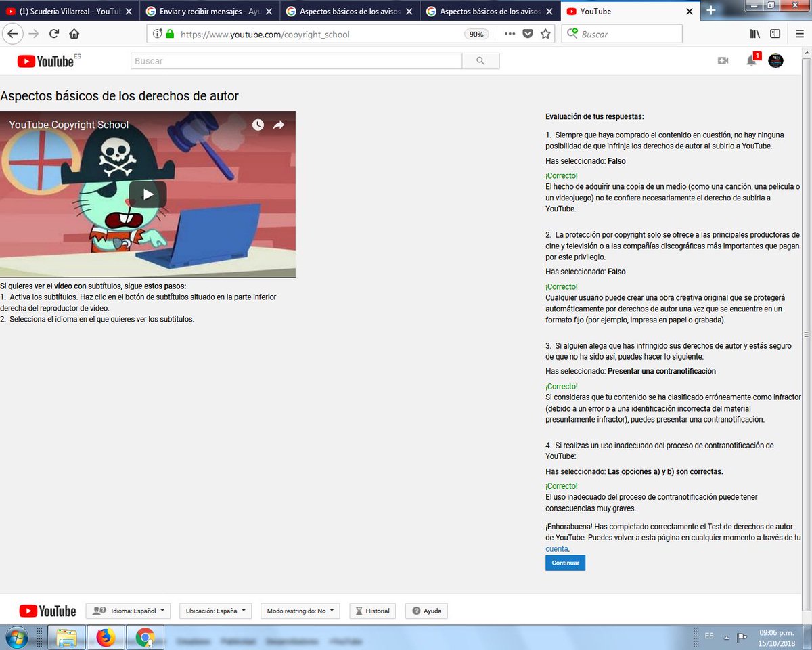Open Windows Start menu orb

pyautogui.click(x=16, y=638)
